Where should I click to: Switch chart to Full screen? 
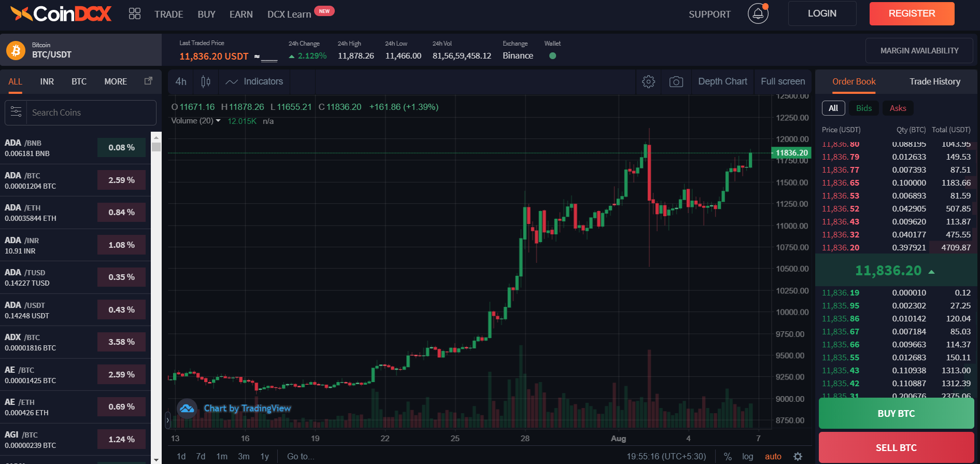tap(783, 81)
